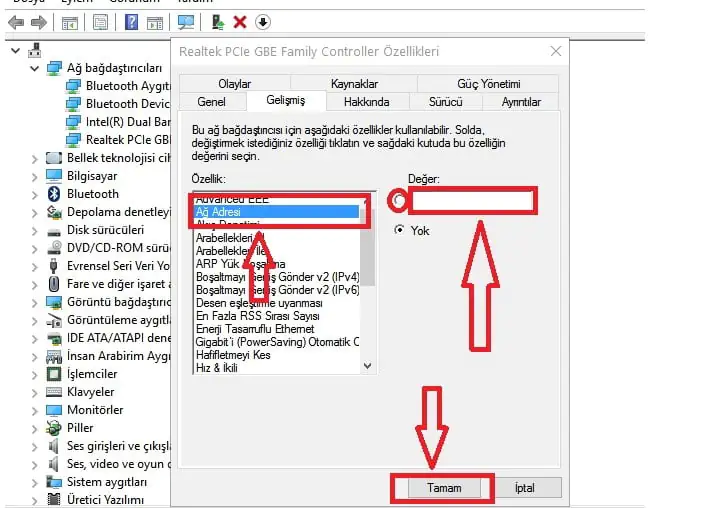Screen dimensions: 702x508
Task: Select the IDE ATA/ATAPI tree item
Action: coord(118,338)
